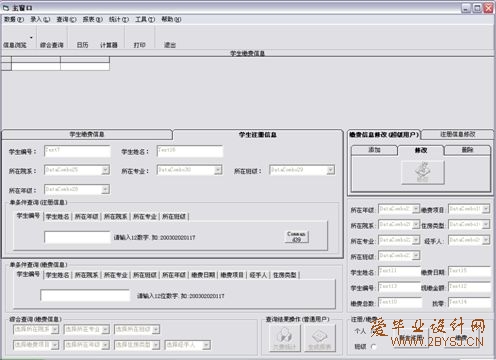496x360 pixels.
Task: Click the modify icon button under 修改 tab
Action: (423, 172)
